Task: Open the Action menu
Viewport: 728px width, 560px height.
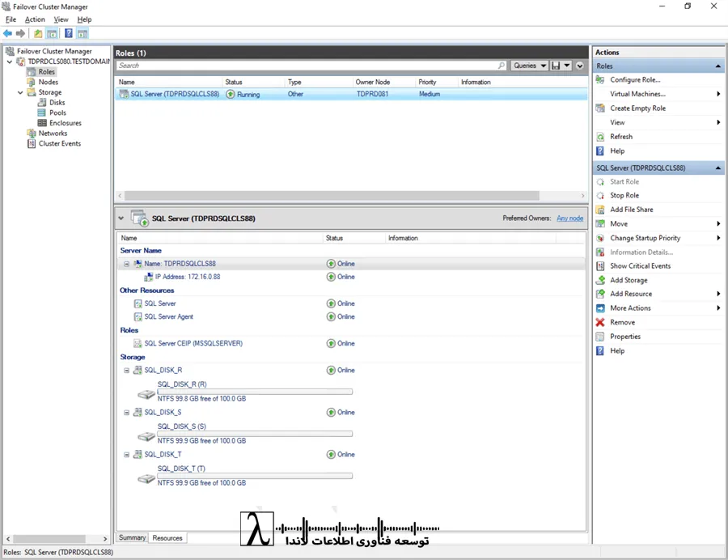Action: click(35, 19)
